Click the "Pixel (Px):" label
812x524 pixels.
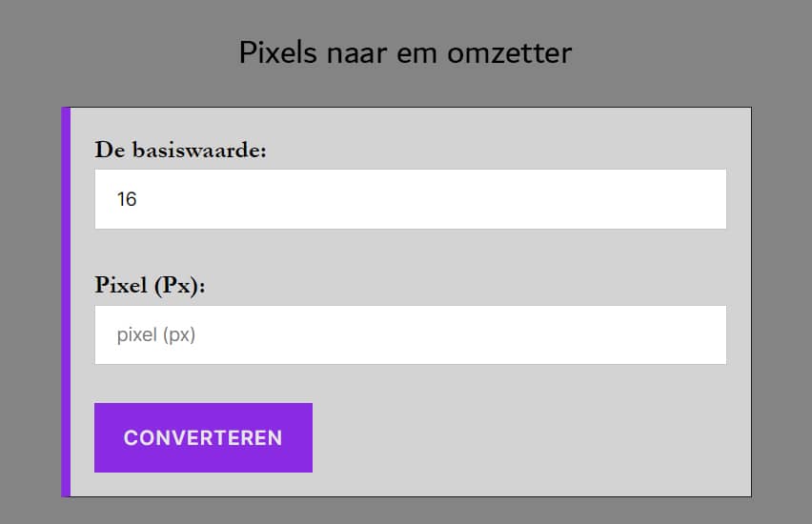150,286
